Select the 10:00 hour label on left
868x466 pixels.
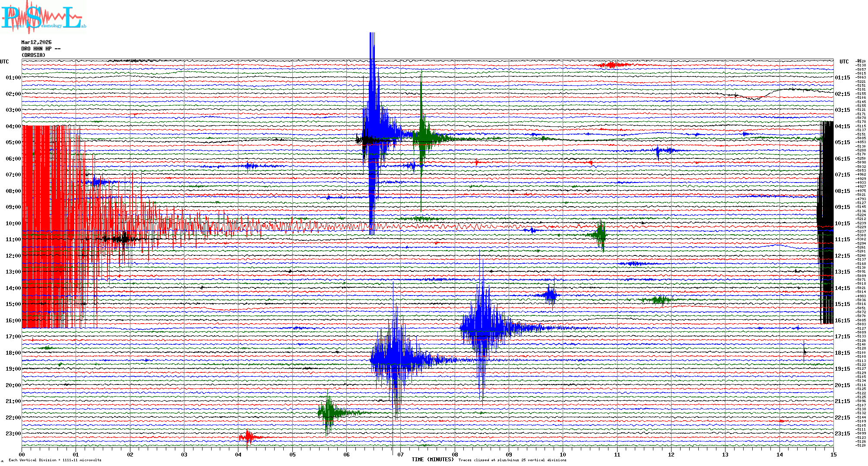[13, 224]
